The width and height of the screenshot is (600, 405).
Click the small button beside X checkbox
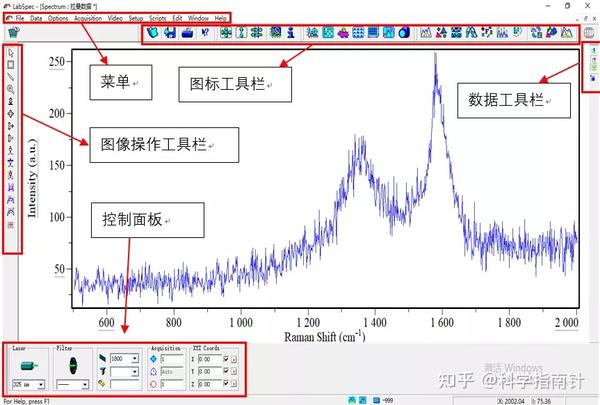[x=234, y=359]
